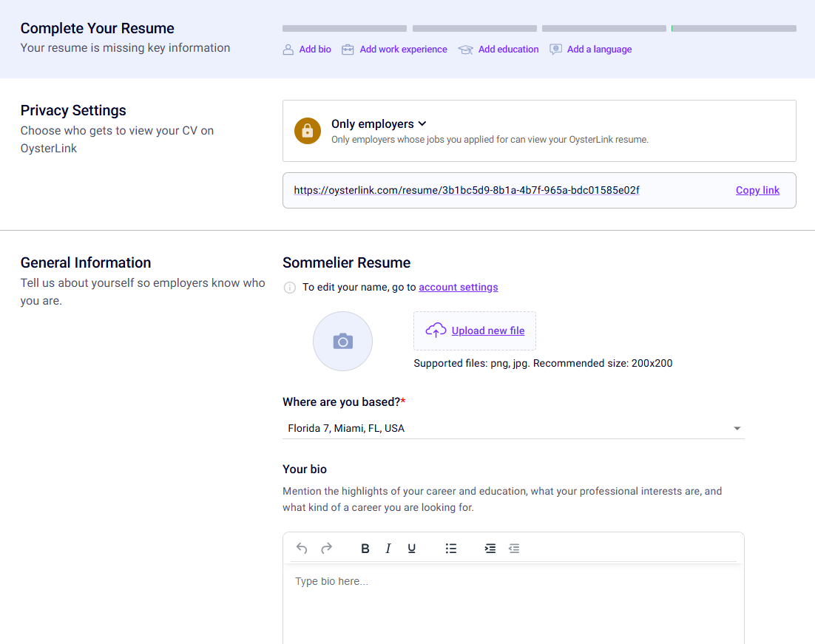Screen dimensions: 815x644
Task: Click the Supported files png, jpg note
Action: [x=543, y=363]
